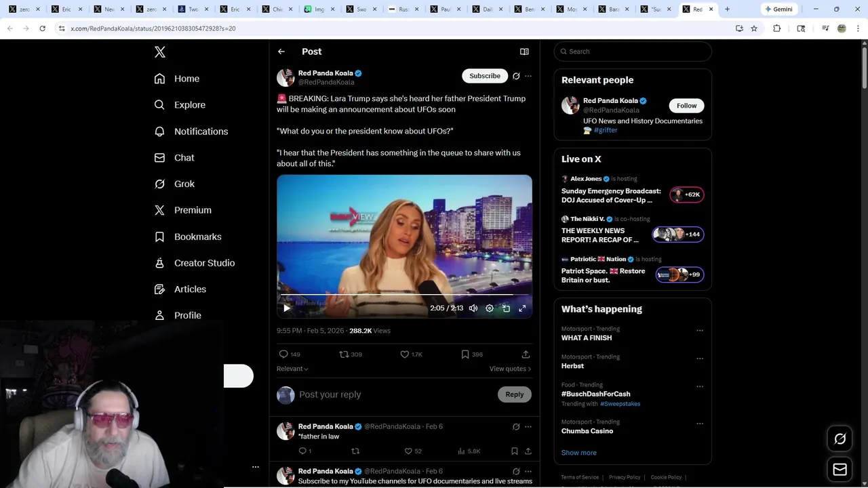
Task: Join Patriot Space Restore Britain space
Action: [632, 270]
